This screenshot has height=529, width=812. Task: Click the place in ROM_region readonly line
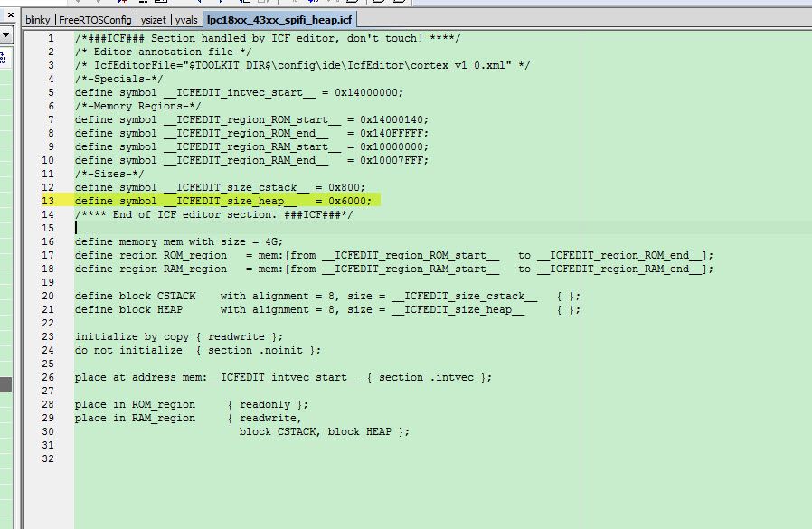coord(192,404)
